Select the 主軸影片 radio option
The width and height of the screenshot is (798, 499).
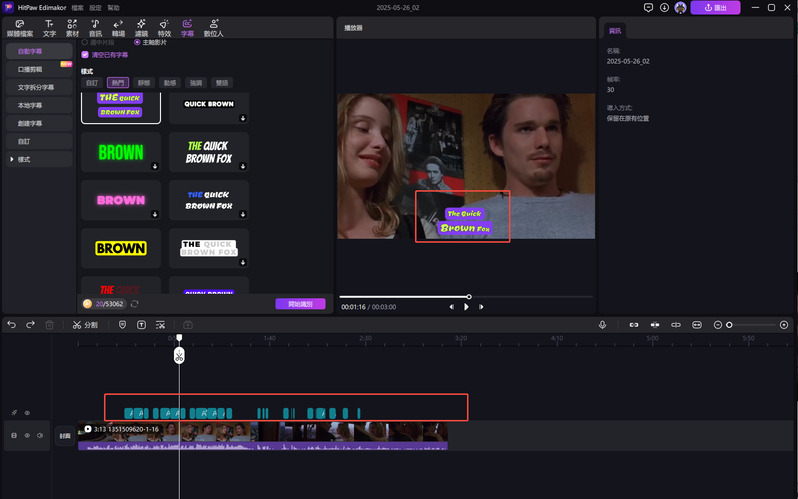[x=137, y=42]
